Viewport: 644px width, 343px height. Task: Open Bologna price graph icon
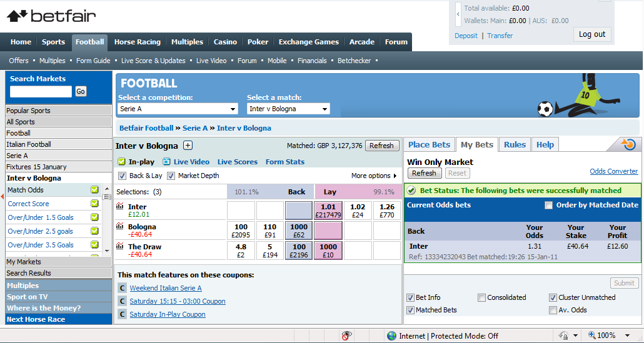(120, 226)
